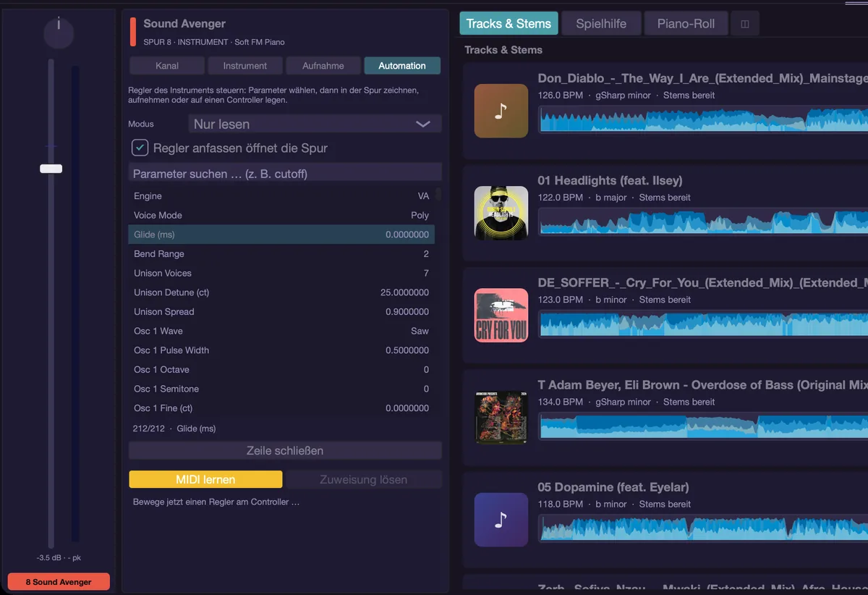Select the Voice Mode parameter row
The image size is (868, 595).
[x=281, y=215]
